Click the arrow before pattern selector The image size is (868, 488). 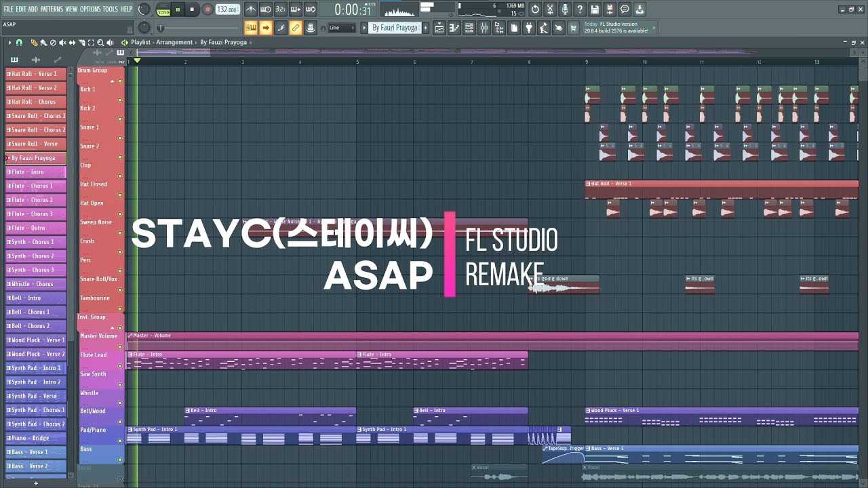coord(364,28)
